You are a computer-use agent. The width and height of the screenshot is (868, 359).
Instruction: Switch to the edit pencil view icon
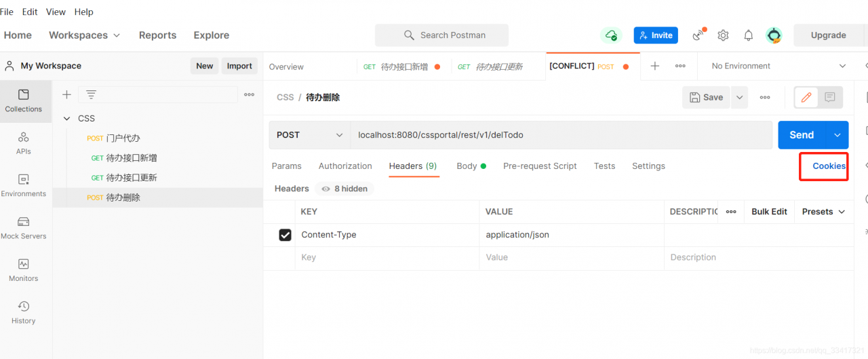click(806, 98)
